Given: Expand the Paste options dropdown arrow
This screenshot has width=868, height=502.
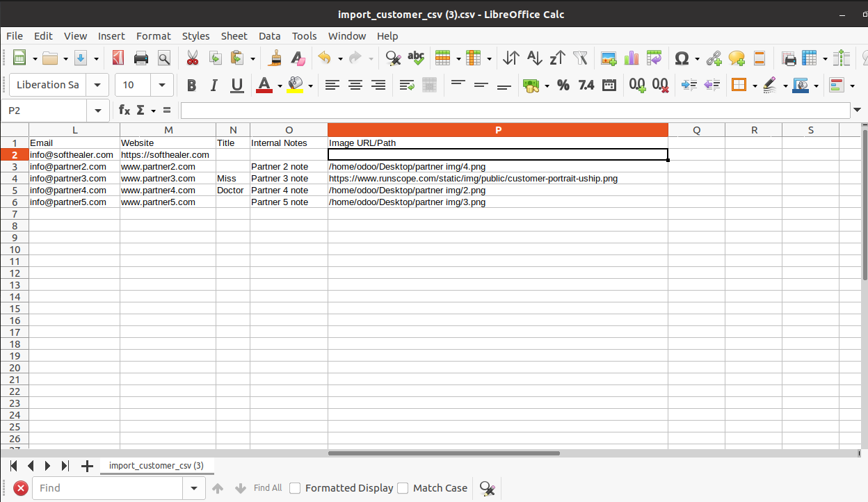Looking at the screenshot, I should [252, 59].
